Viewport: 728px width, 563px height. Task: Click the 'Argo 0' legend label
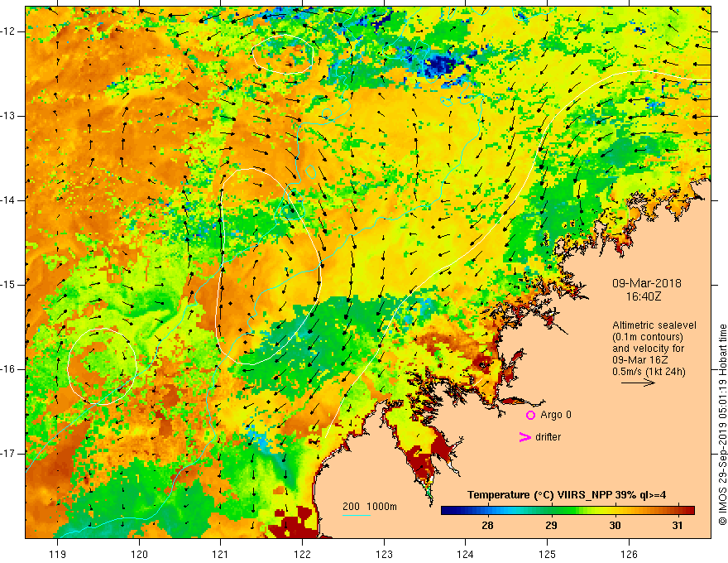[x=556, y=415]
